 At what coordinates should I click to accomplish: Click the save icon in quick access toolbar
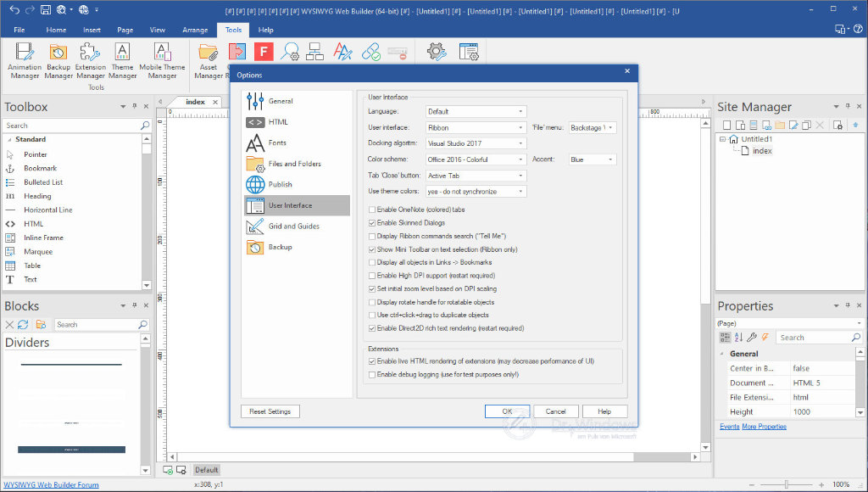[x=46, y=10]
